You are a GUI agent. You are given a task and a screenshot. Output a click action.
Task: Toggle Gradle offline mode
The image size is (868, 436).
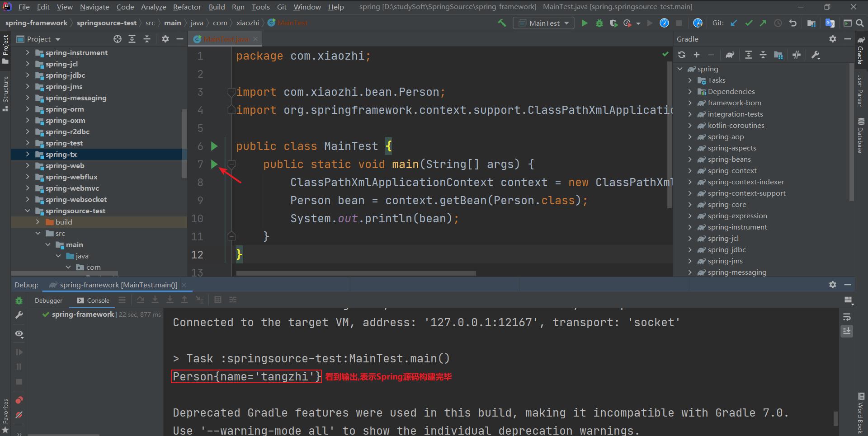(x=797, y=55)
